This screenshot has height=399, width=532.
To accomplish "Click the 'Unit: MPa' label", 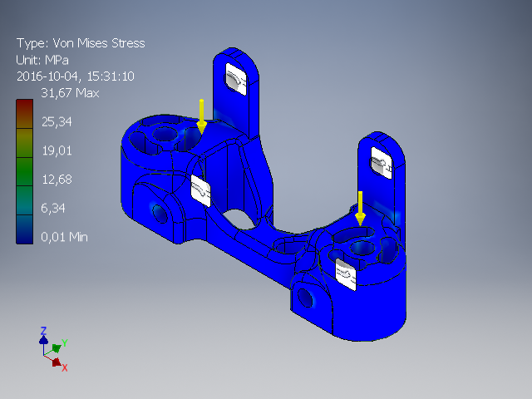I will coord(42,60).
